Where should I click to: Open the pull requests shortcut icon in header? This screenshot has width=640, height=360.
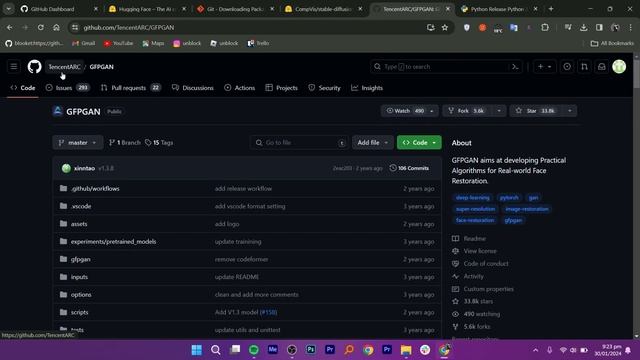(584, 67)
